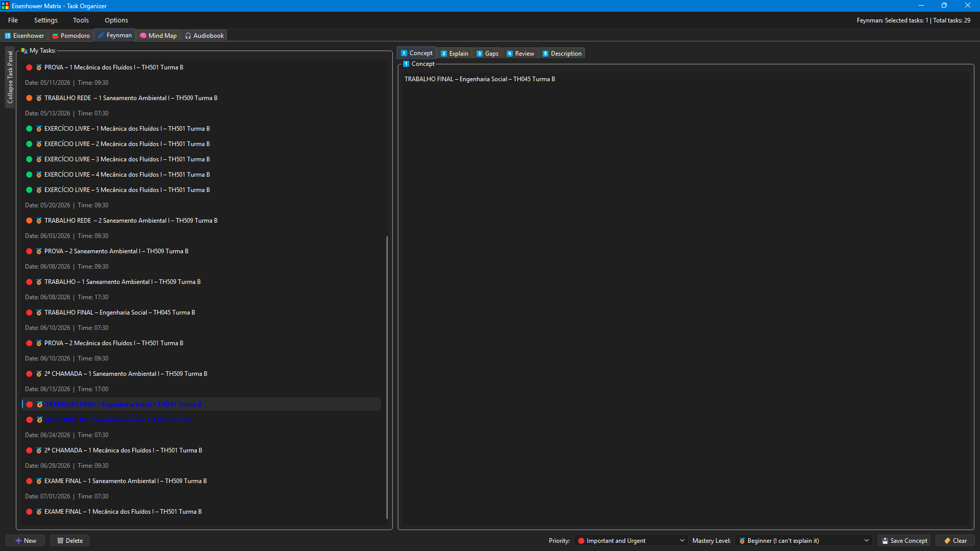This screenshot has width=980, height=551.
Task: Click the application icon in title bar
Action: pyautogui.click(x=5, y=6)
